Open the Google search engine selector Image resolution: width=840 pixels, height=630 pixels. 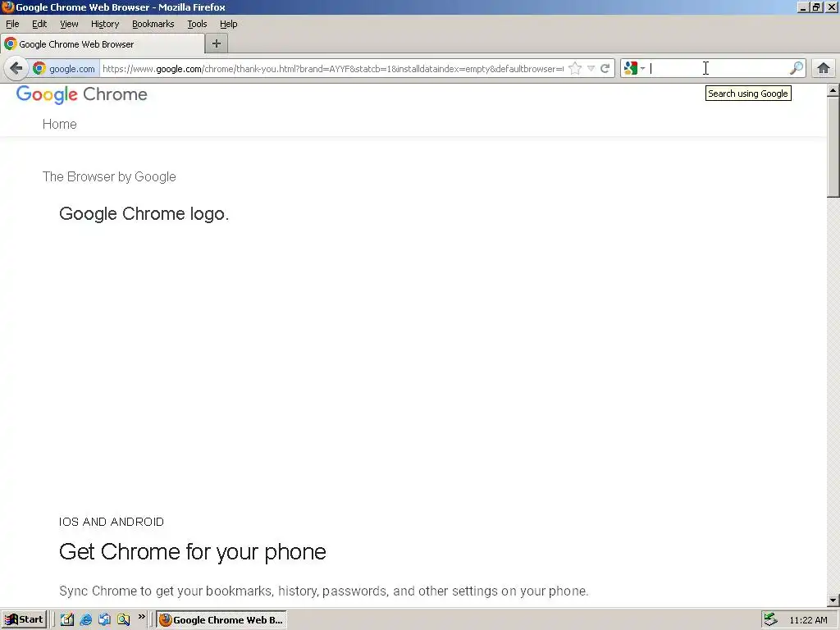coord(634,68)
